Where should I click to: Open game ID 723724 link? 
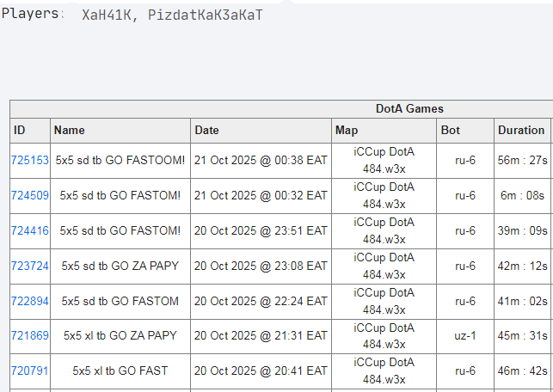point(29,266)
